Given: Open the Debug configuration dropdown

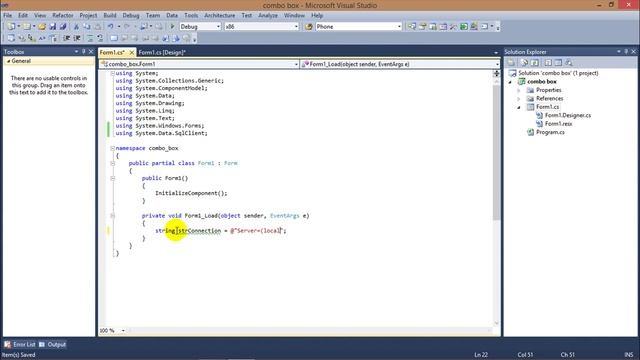Looking at the screenshot, I should coord(218,27).
